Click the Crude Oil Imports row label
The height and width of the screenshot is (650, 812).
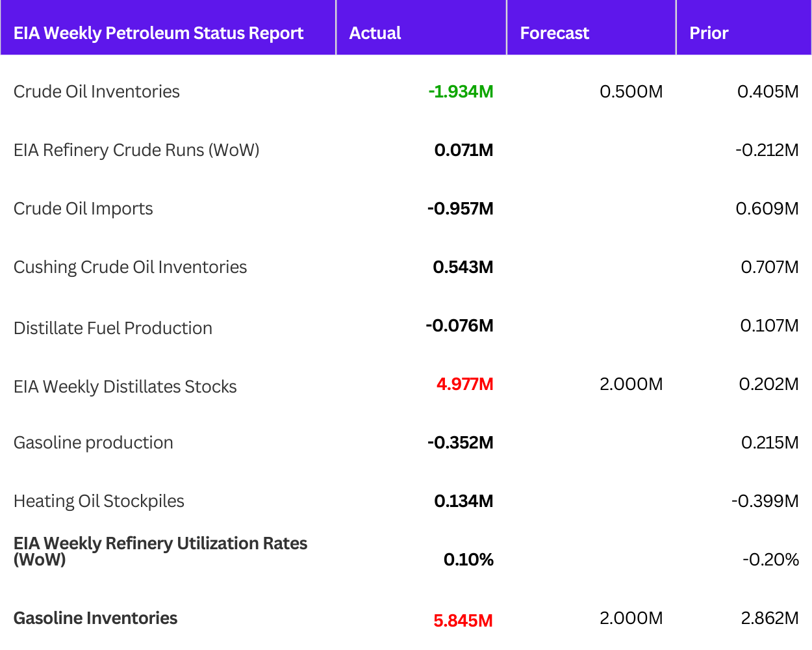83,209
